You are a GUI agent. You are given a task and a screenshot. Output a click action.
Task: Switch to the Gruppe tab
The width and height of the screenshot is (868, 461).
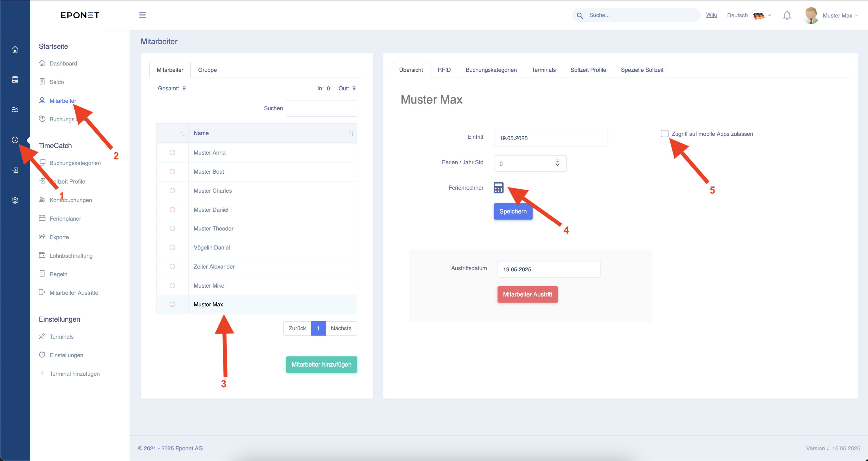pyautogui.click(x=207, y=70)
